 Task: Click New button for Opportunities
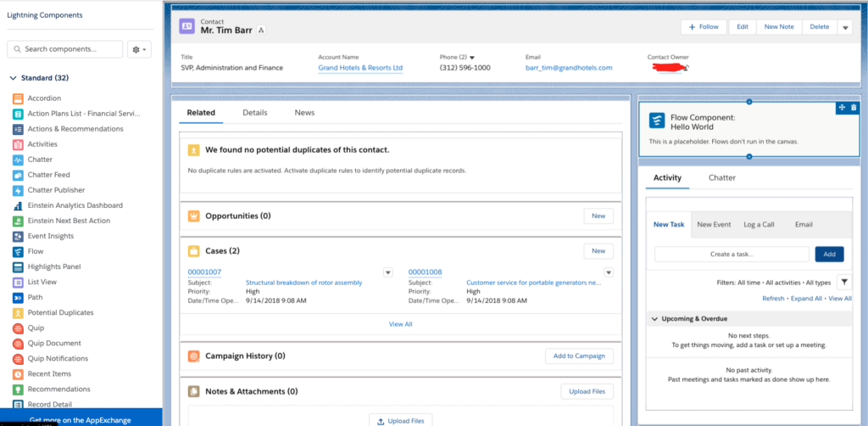pyautogui.click(x=598, y=216)
